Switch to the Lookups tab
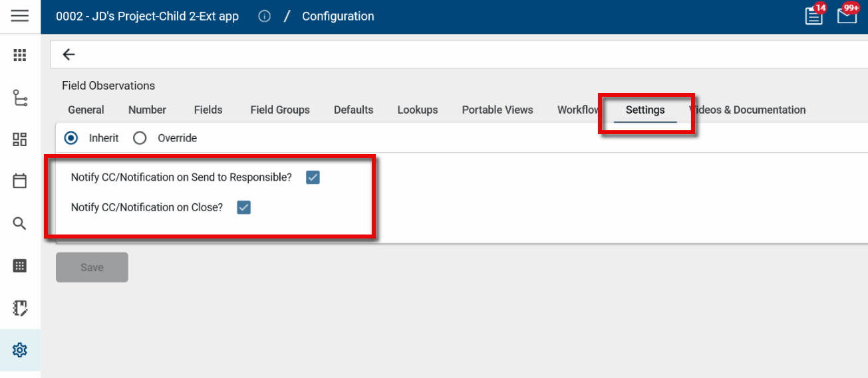Image resolution: width=868 pixels, height=378 pixels. (x=418, y=110)
